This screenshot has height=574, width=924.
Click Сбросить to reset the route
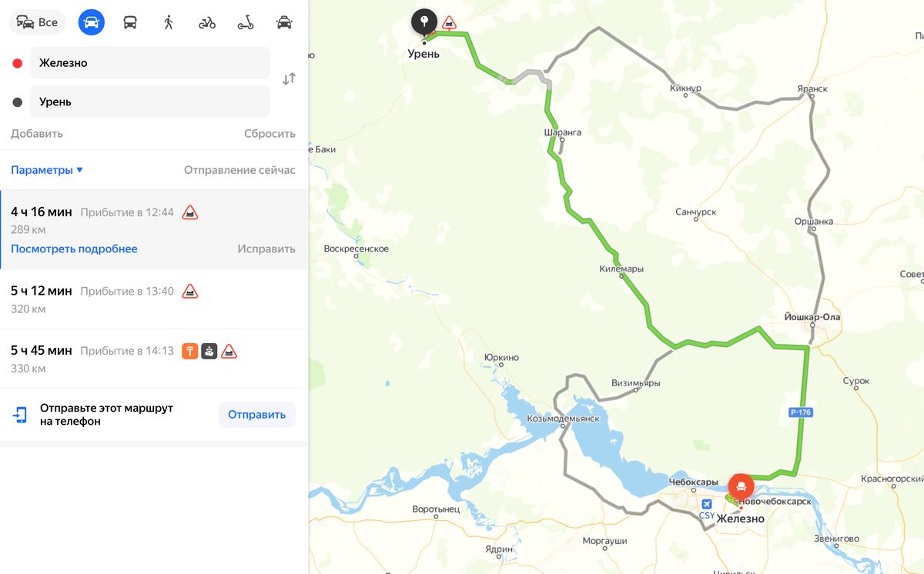(x=269, y=133)
